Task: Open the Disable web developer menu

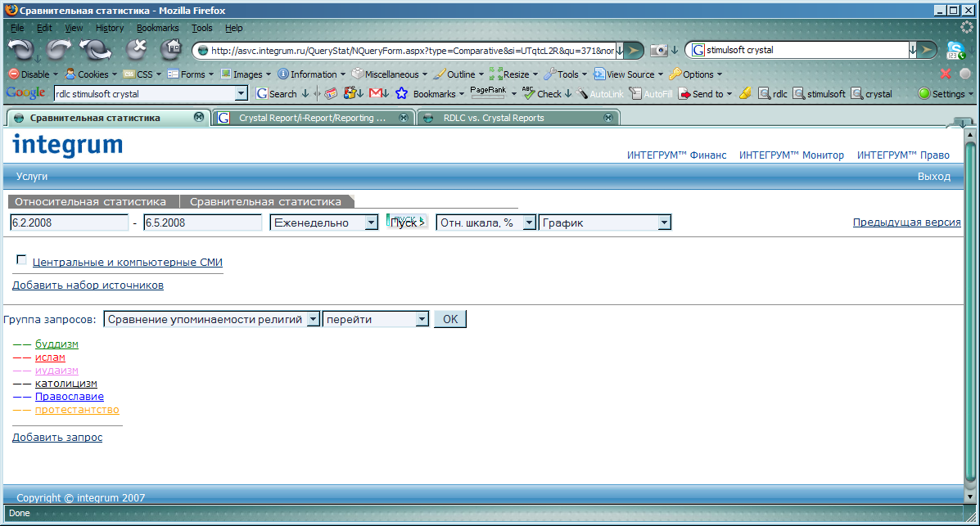Action: pyautogui.click(x=33, y=74)
